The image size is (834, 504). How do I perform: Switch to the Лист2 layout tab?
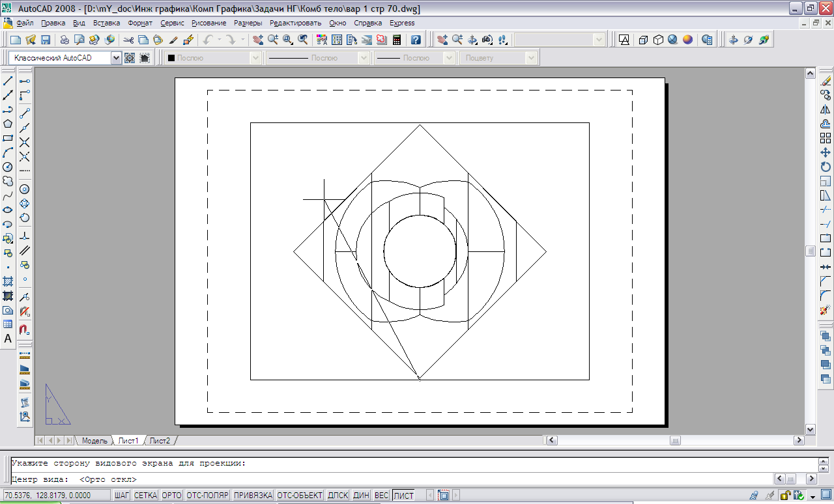coord(160,441)
